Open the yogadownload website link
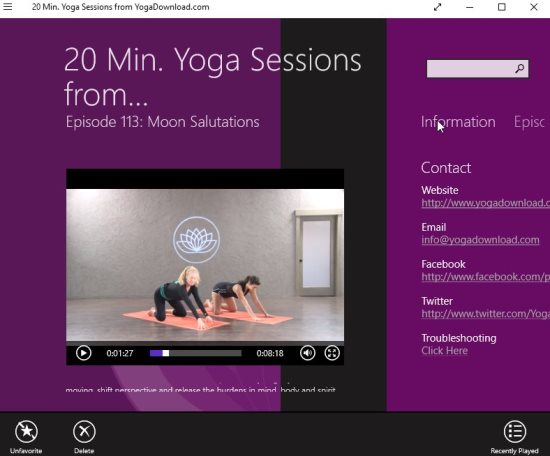550x456 pixels. click(x=485, y=203)
